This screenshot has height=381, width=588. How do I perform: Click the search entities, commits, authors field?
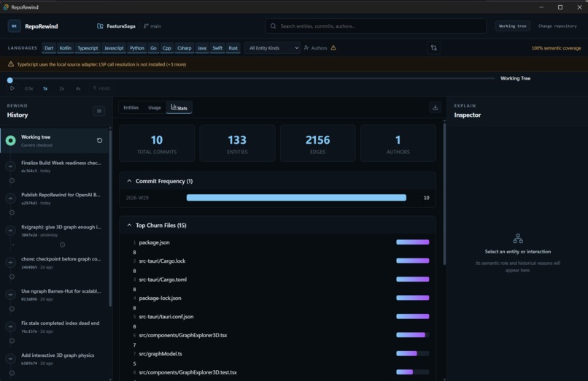click(x=376, y=26)
